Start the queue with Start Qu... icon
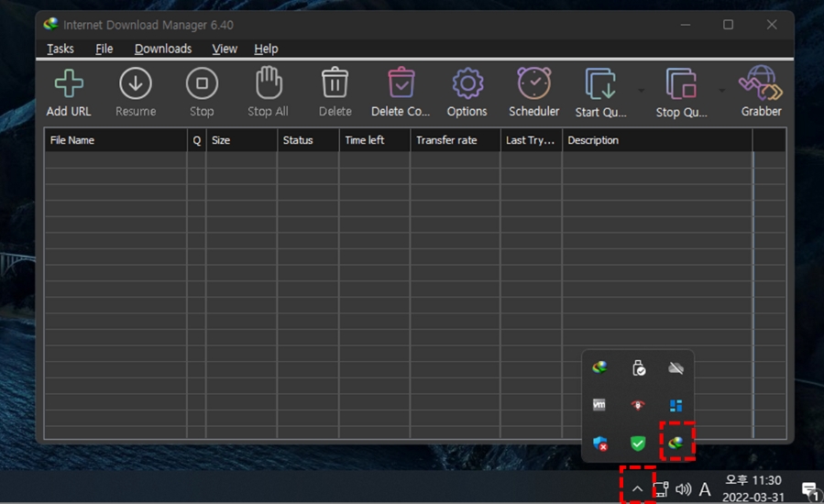824x504 pixels. 600,93
